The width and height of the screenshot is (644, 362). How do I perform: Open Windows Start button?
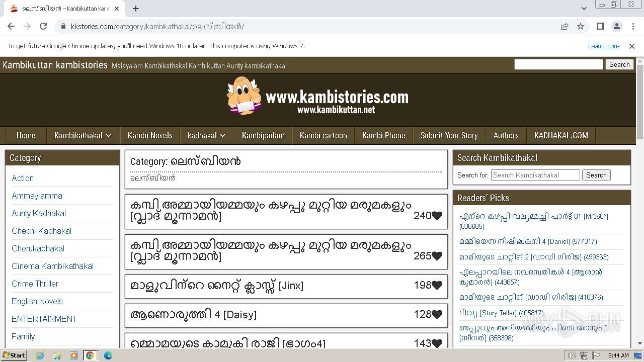point(14,355)
